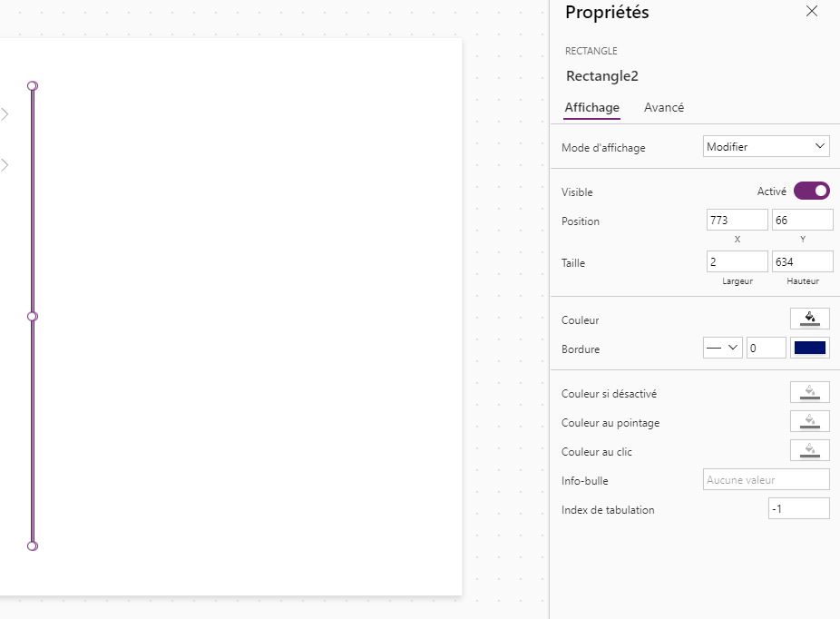Close the Propriétés panel
Screen dimensions: 840x619
(812, 11)
